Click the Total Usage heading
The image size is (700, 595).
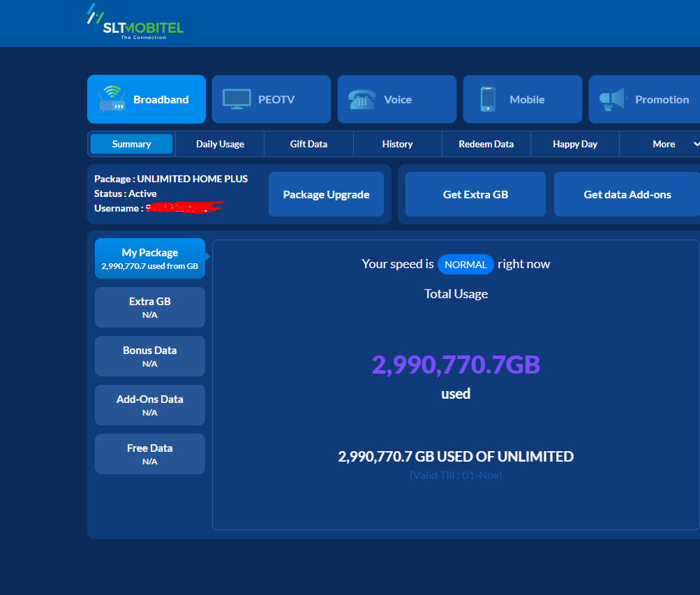tap(456, 294)
